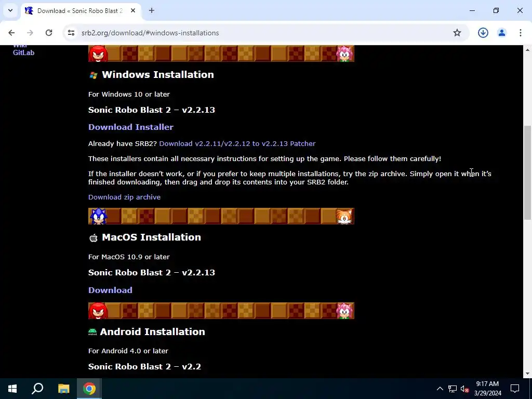Open the Chrome profile icon

click(501, 33)
